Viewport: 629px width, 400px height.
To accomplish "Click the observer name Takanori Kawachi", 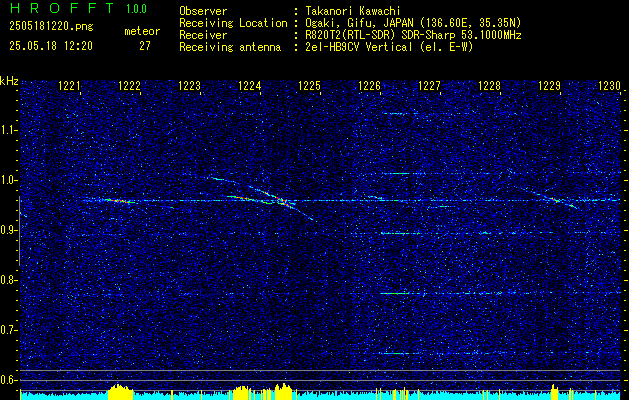I will point(353,11).
